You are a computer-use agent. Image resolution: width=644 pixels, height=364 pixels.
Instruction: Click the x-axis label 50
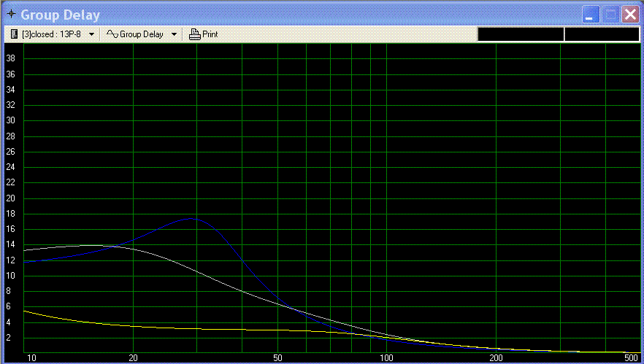pyautogui.click(x=277, y=358)
